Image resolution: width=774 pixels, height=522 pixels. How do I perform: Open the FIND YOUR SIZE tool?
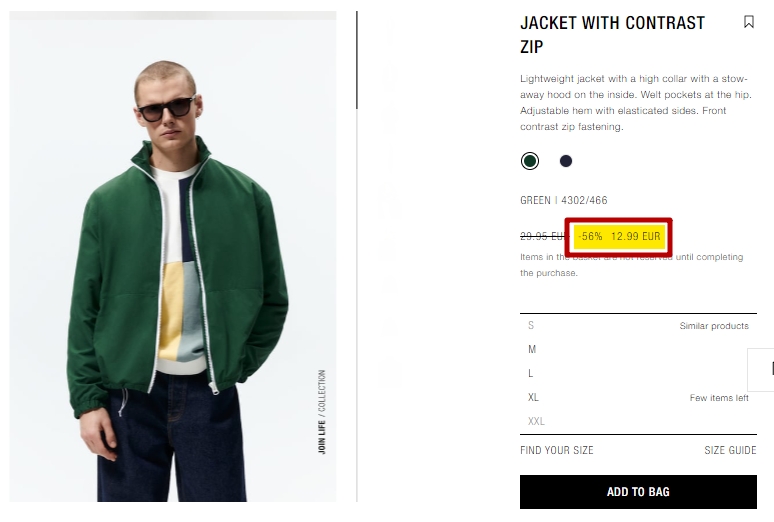coord(557,450)
